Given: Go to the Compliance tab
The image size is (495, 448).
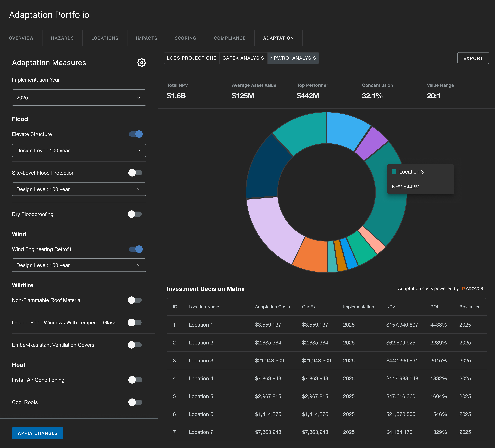Looking at the screenshot, I should 230,38.
